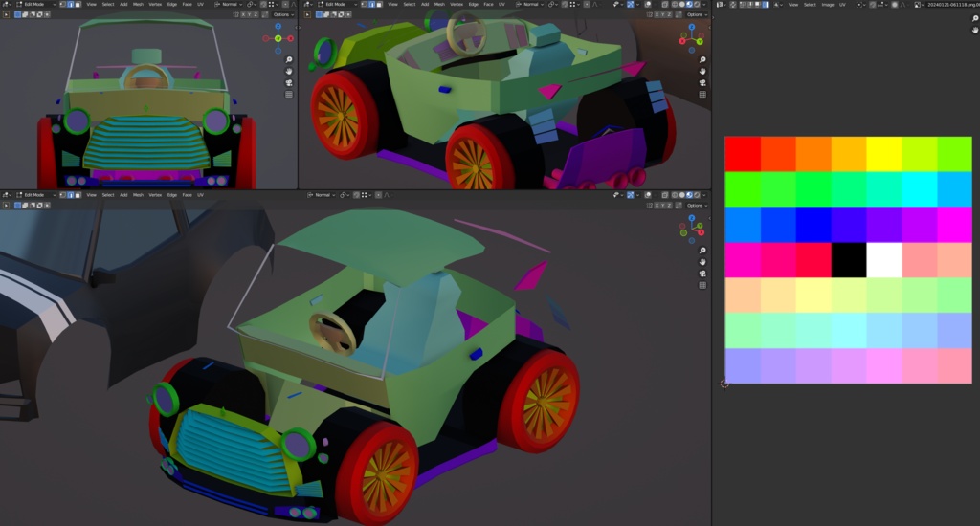Click pan hand icon in the UV editor
The image size is (980, 526).
pos(975,30)
